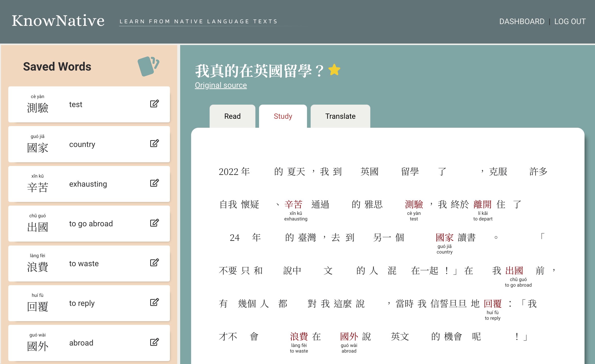Open the Translate tab
This screenshot has height=364, width=595.
click(x=340, y=116)
